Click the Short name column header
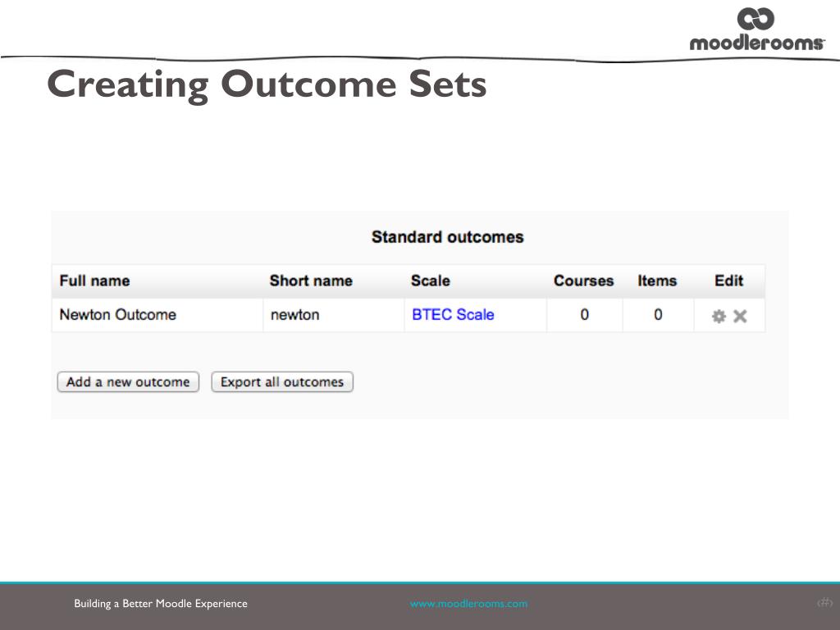 pyautogui.click(x=311, y=281)
